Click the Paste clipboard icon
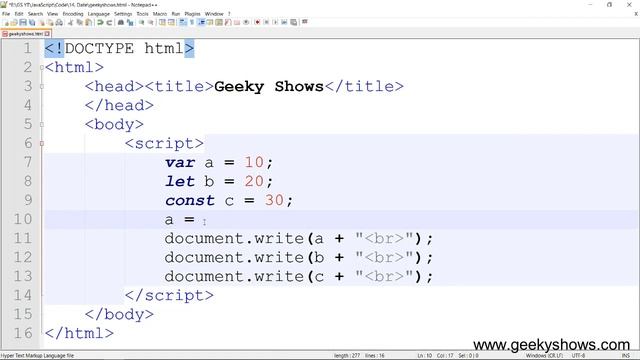640x360 pixels. (x=88, y=22)
